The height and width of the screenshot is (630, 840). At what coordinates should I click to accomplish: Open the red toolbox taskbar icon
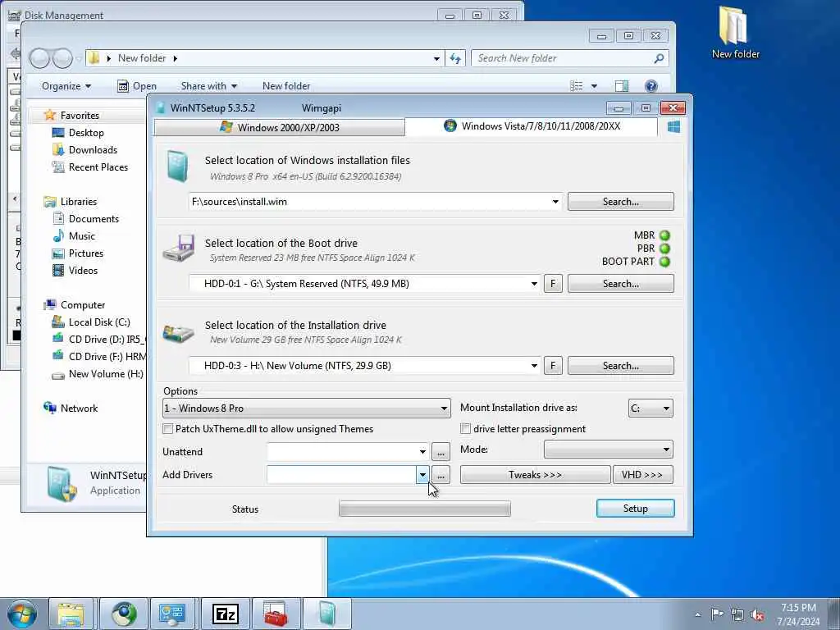[276, 614]
